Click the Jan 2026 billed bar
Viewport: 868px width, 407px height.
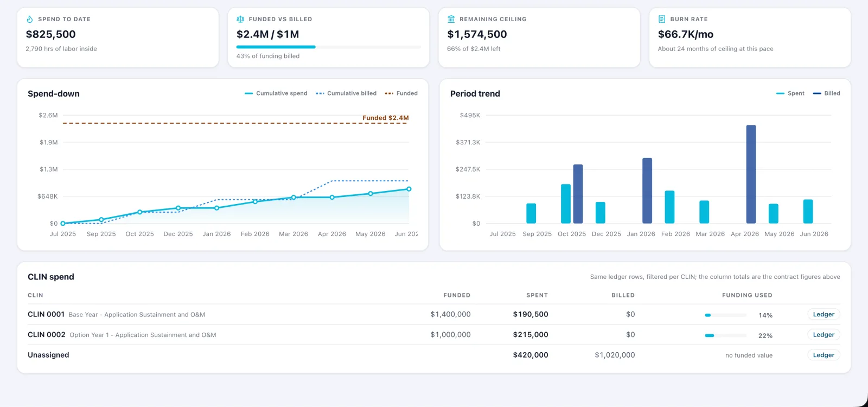tap(647, 190)
